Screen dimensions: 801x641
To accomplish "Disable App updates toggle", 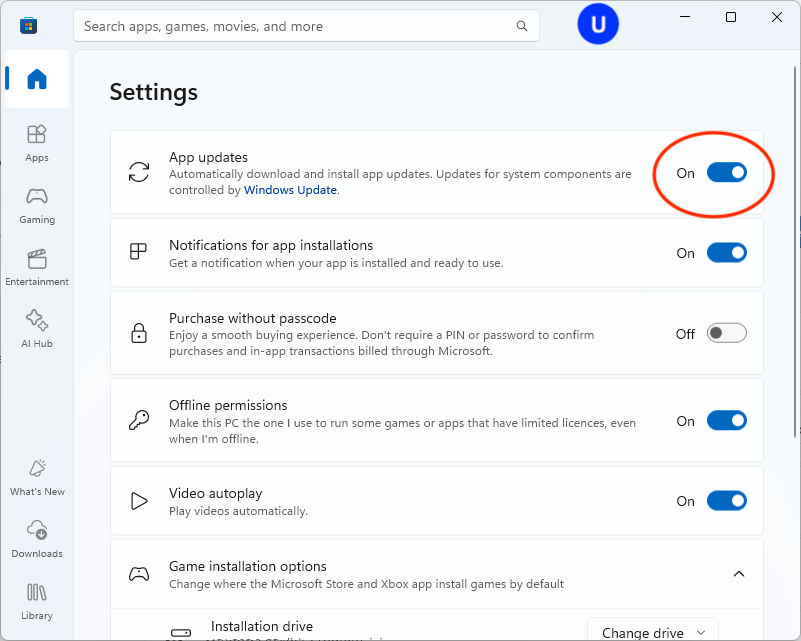I will pyautogui.click(x=727, y=172).
